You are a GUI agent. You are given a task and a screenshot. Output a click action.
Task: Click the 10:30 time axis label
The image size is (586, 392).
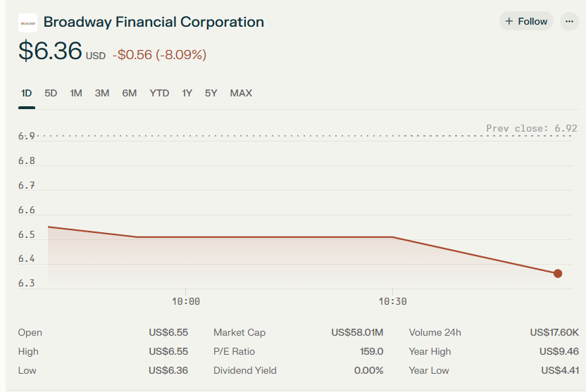[x=392, y=302]
